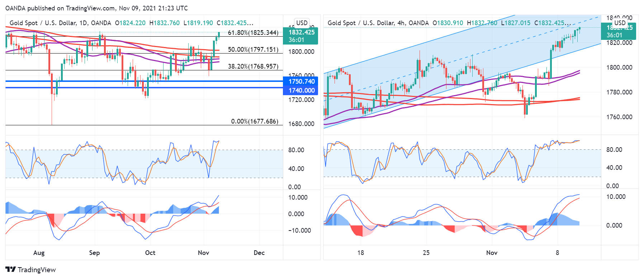Image resolution: width=644 pixels, height=279 pixels.
Task: Click the Oct label on daily time axis
Action: 150,253
